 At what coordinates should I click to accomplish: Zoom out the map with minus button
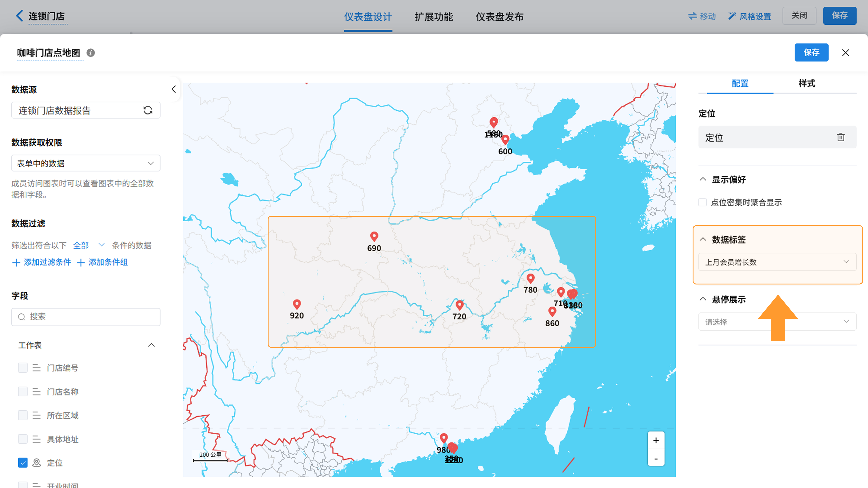(656, 459)
